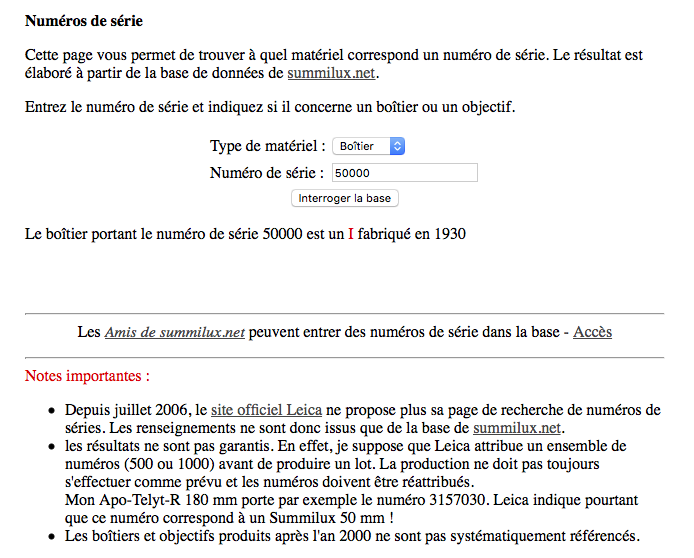Open the Amis de summilux.net link

[x=174, y=332]
